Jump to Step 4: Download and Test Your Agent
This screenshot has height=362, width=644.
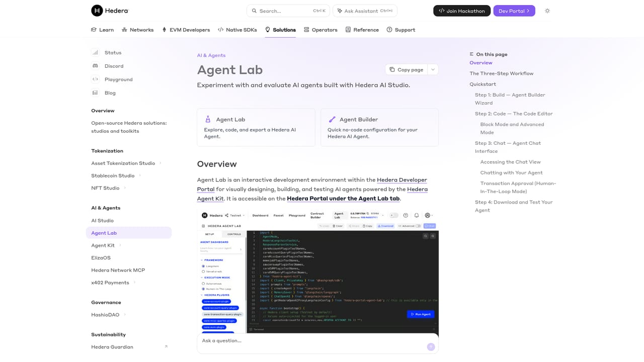(x=514, y=206)
